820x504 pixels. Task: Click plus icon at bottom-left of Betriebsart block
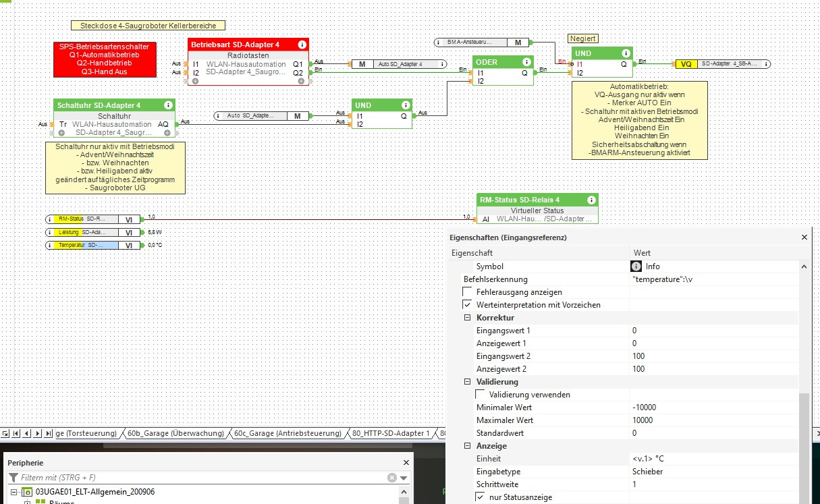click(x=196, y=81)
